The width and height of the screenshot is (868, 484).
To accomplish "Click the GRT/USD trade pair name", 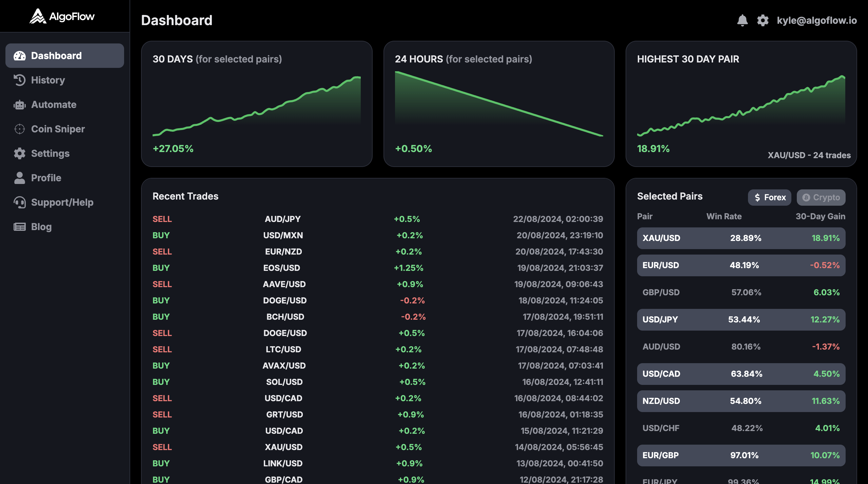I will 284,415.
